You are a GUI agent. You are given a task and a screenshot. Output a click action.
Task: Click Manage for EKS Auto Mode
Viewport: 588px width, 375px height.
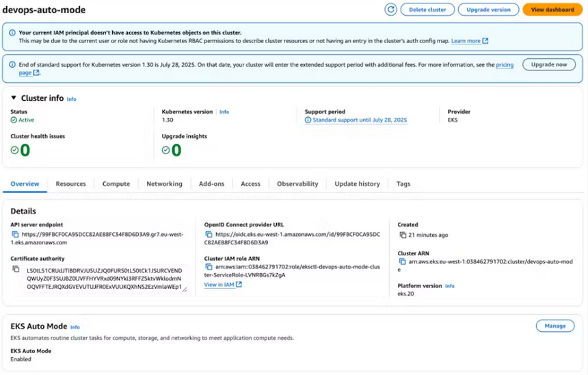point(555,326)
